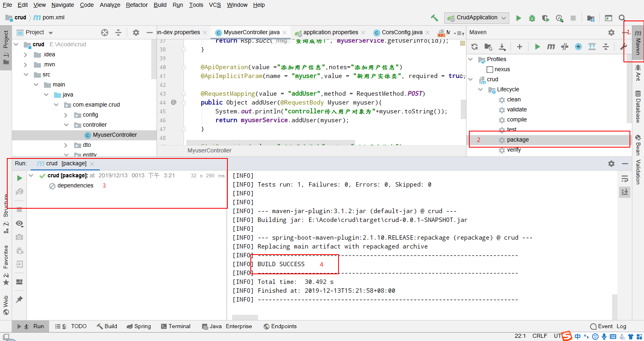Open the Spring tool window
This screenshot has width=644, height=341.
click(139, 326)
